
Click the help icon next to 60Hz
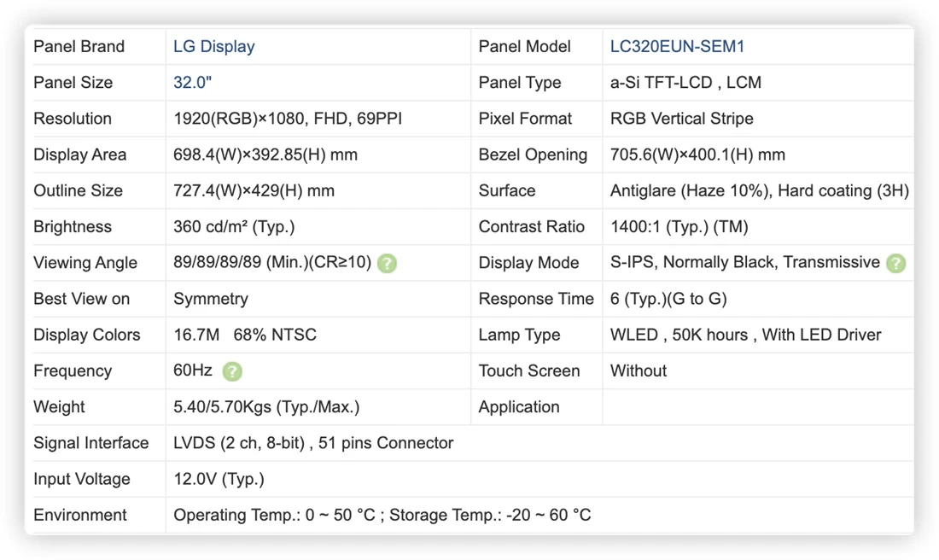pyautogui.click(x=231, y=371)
